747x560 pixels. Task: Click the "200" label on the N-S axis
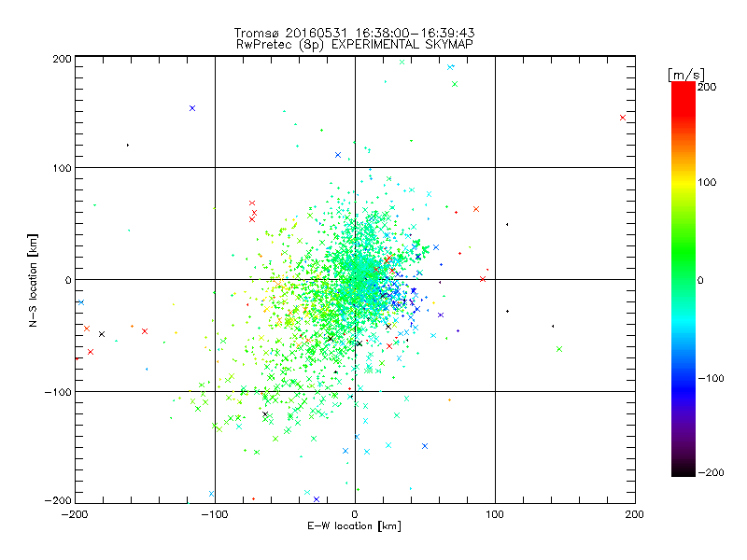pos(62,59)
